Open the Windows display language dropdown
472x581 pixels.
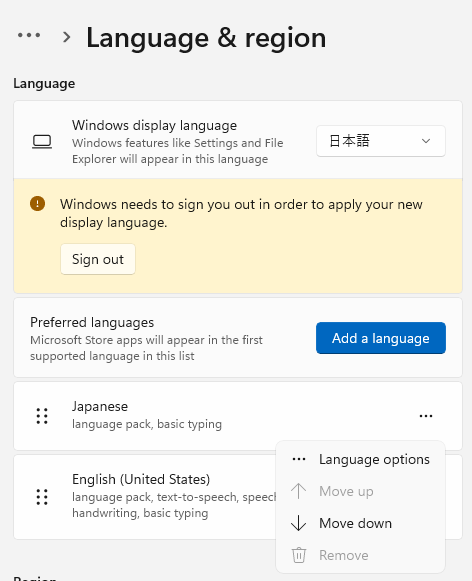tap(380, 141)
